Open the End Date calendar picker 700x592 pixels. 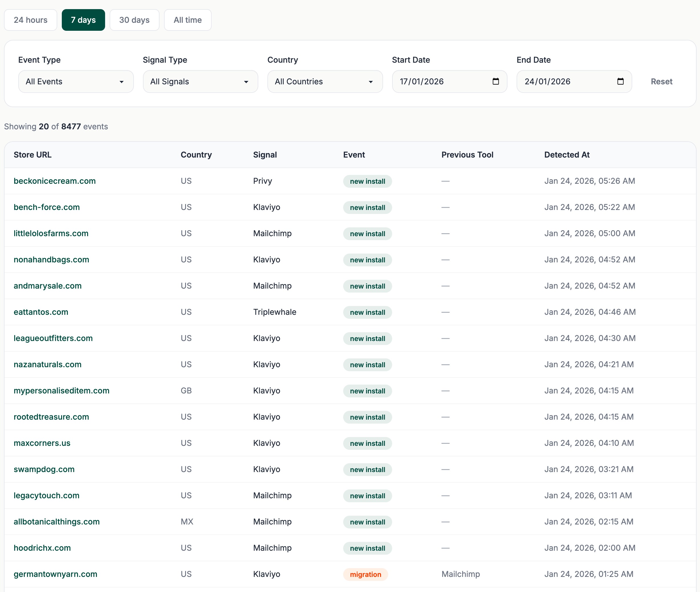click(620, 81)
